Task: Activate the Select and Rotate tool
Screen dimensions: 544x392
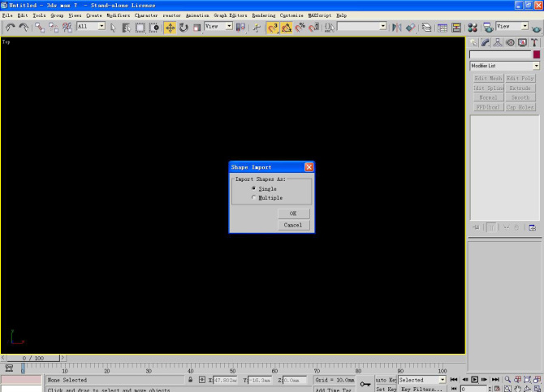Action: click(183, 28)
